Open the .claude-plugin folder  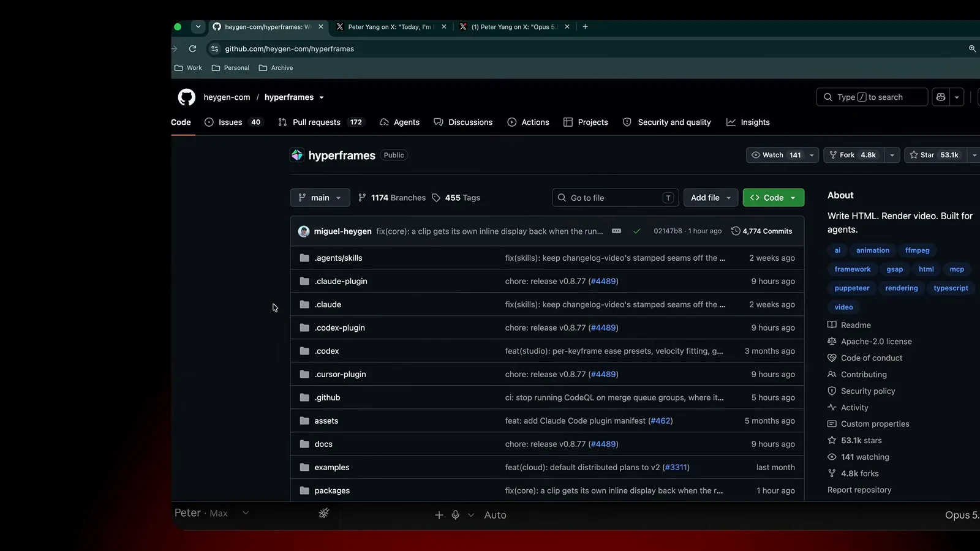[x=341, y=282]
